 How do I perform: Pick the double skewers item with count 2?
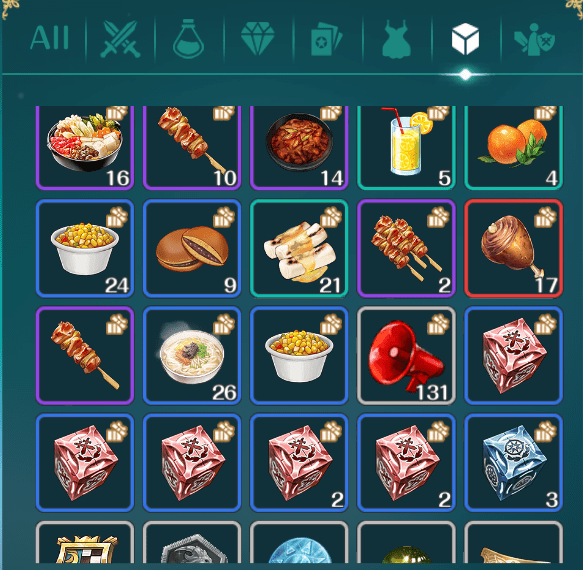click(x=406, y=248)
